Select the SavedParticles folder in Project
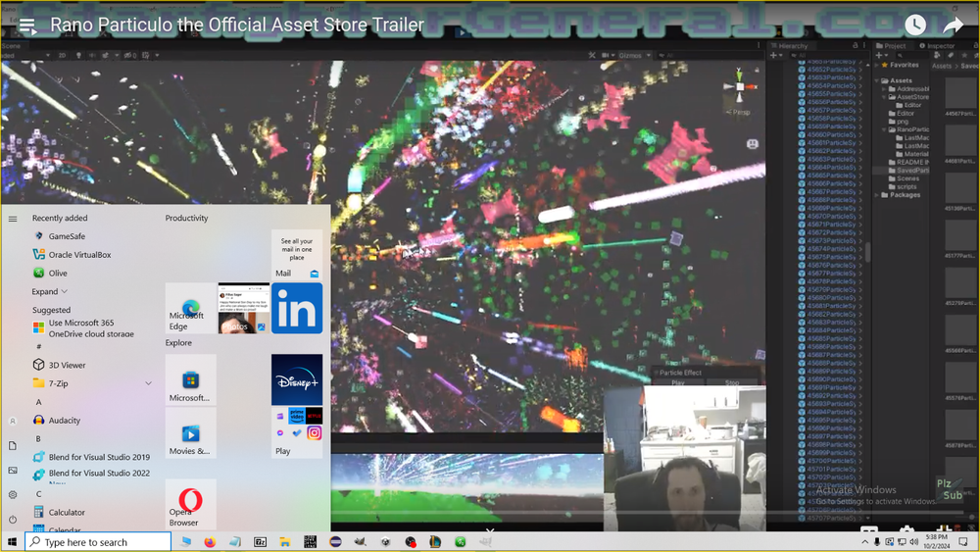The height and width of the screenshot is (552, 980). [908, 170]
